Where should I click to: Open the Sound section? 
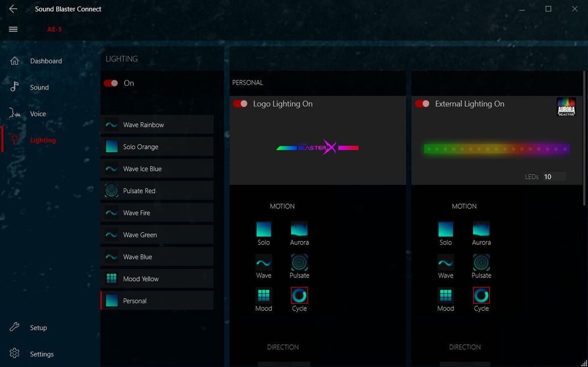39,87
